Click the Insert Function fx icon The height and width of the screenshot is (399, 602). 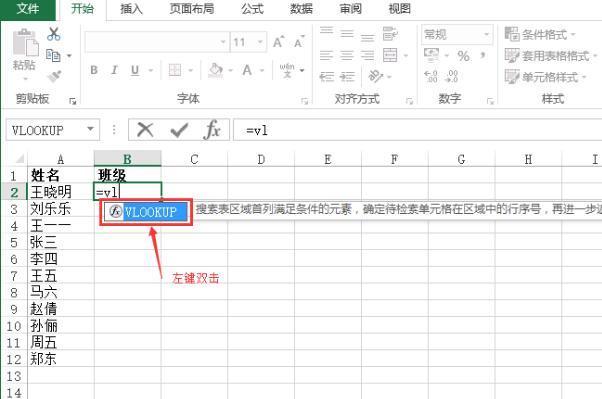[212, 130]
